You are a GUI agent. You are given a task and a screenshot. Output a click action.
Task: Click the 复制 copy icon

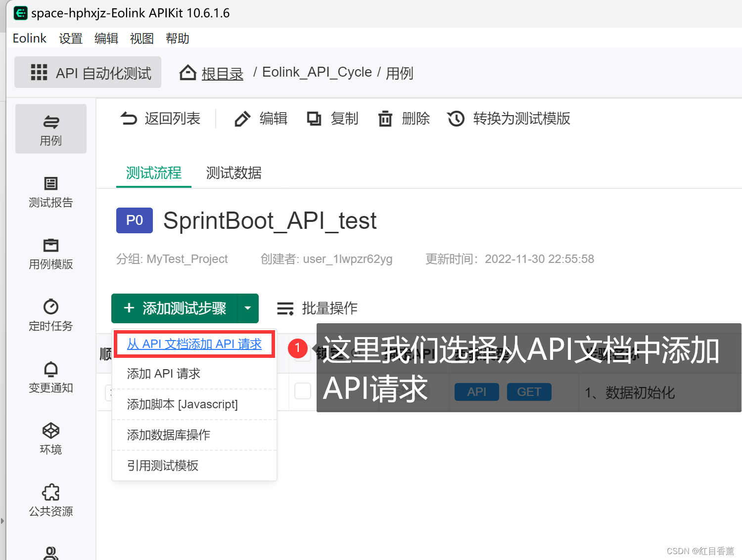[314, 119]
